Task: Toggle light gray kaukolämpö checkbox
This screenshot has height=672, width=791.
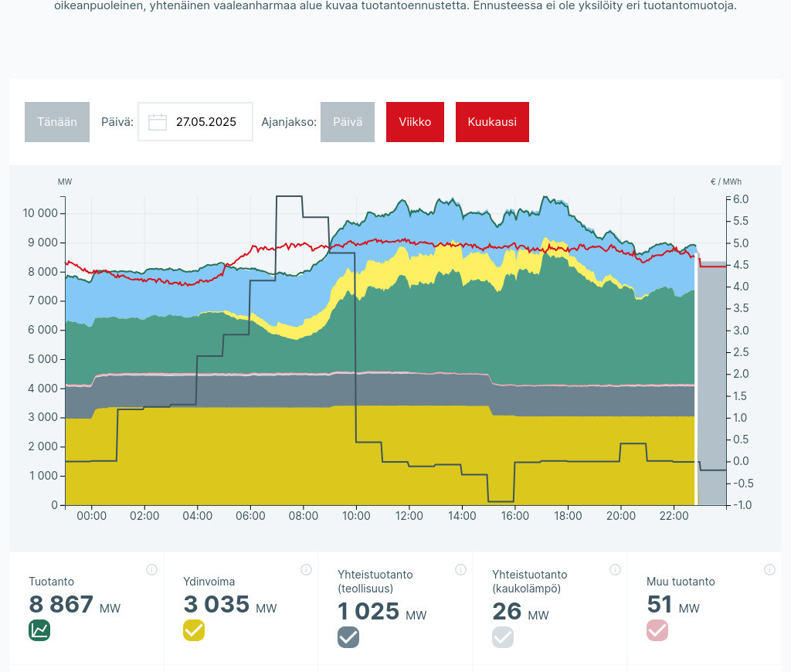Action: (503, 637)
